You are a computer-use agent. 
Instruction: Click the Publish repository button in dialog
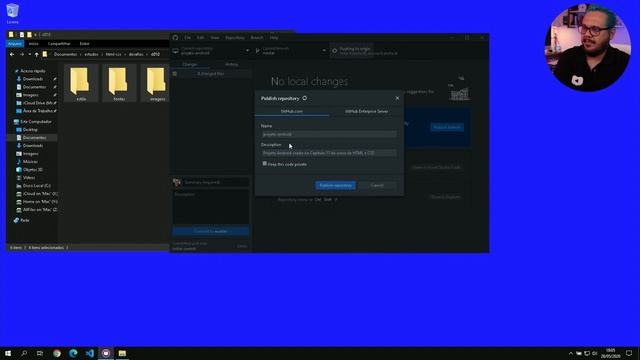(336, 185)
